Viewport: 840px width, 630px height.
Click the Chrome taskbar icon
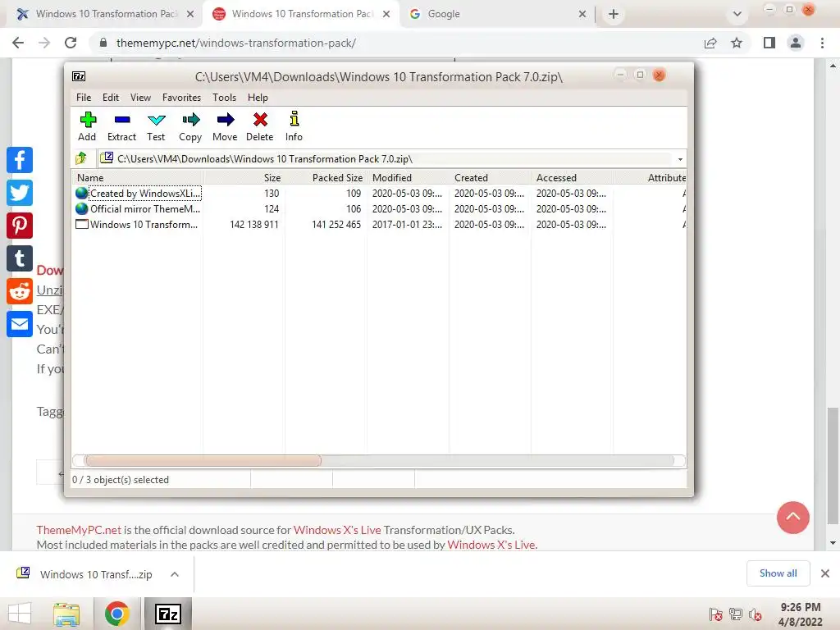(116, 614)
